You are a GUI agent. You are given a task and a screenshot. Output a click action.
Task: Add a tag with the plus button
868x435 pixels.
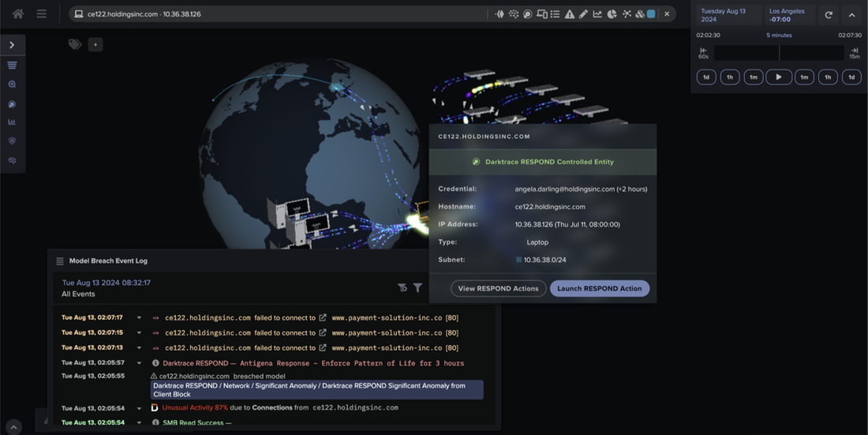[x=95, y=45]
